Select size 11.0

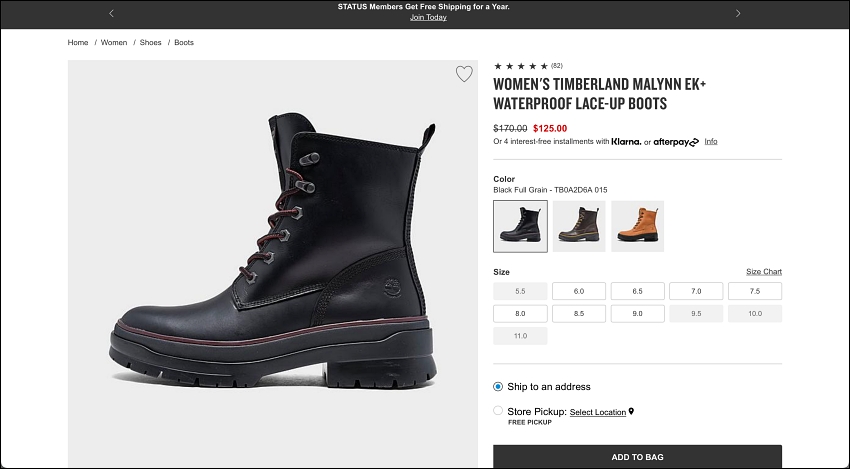click(x=520, y=336)
